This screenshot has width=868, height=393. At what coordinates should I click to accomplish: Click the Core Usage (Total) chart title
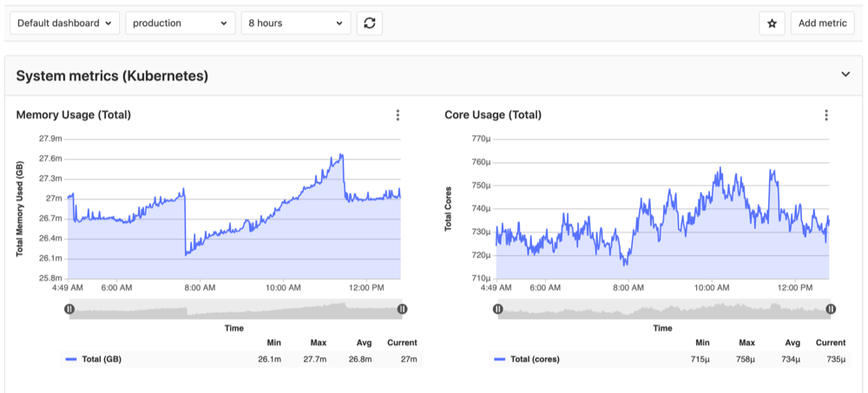(x=492, y=115)
